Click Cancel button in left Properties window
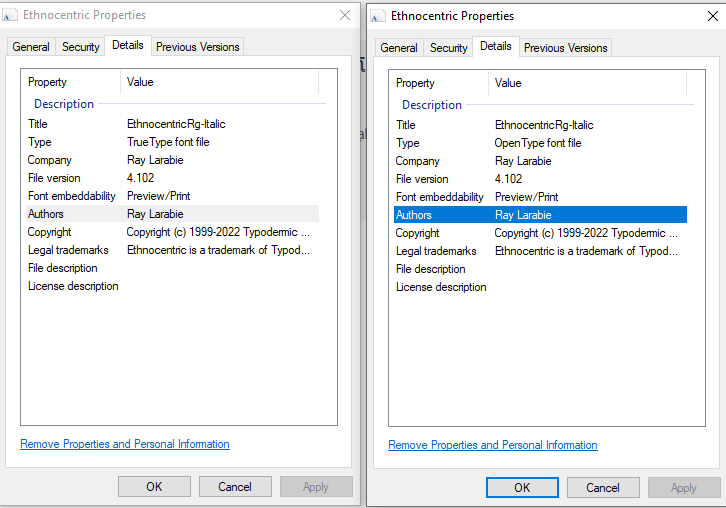Screen dimensions: 726x508 pyautogui.click(x=235, y=487)
